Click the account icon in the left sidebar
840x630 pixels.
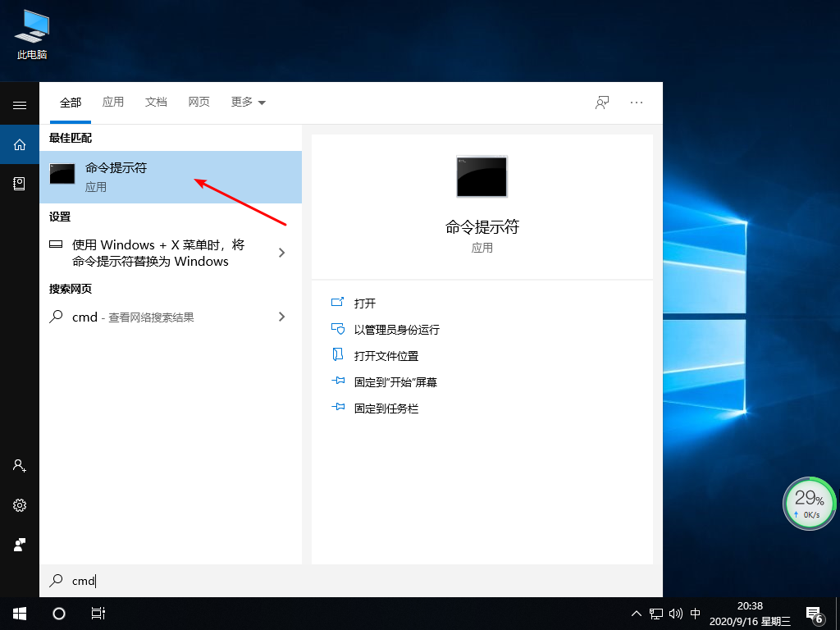(20, 466)
